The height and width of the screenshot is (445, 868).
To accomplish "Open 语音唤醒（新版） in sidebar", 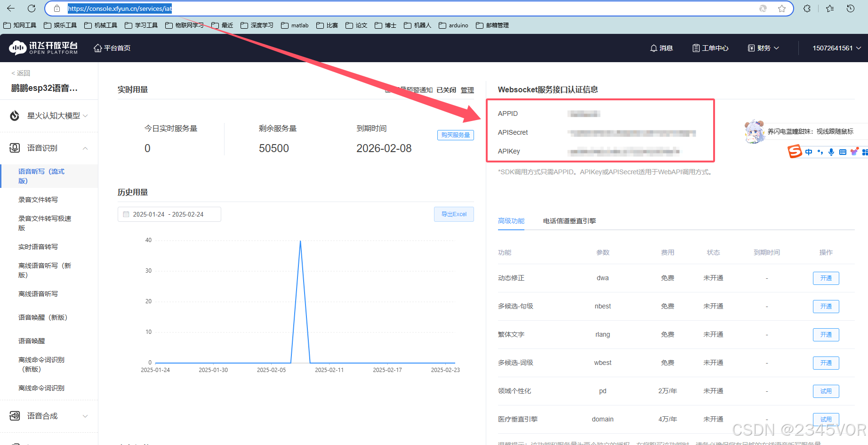I will pyautogui.click(x=43, y=317).
